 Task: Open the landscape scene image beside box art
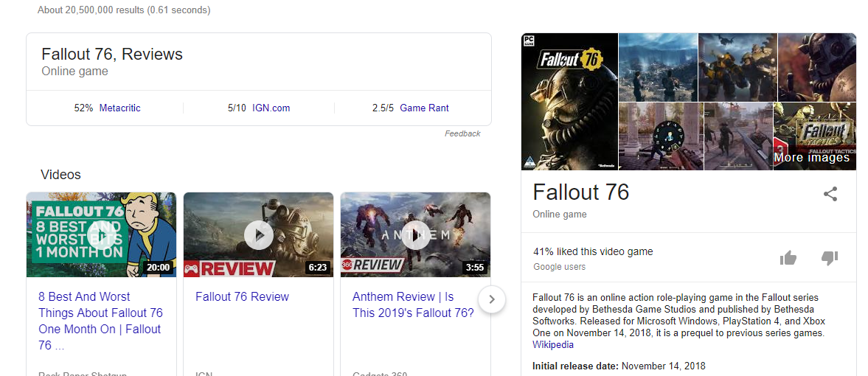(659, 67)
